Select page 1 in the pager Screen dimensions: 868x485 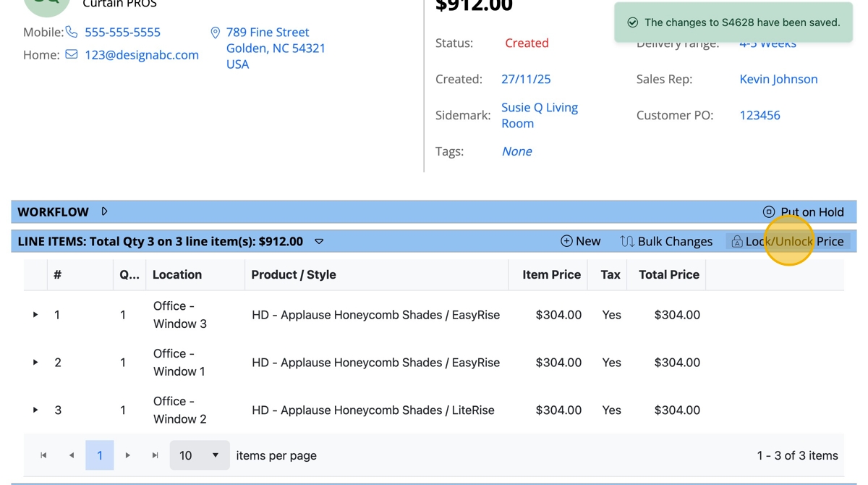[100, 455]
